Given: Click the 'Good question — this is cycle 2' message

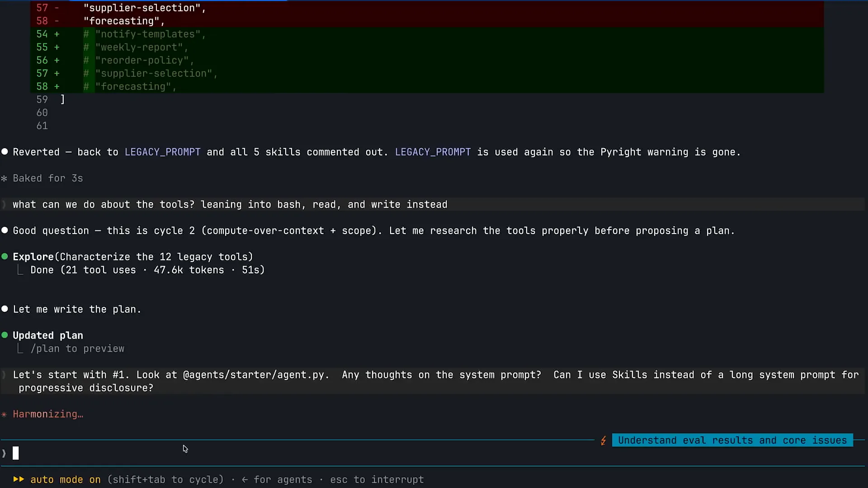Looking at the screenshot, I should 374,230.
